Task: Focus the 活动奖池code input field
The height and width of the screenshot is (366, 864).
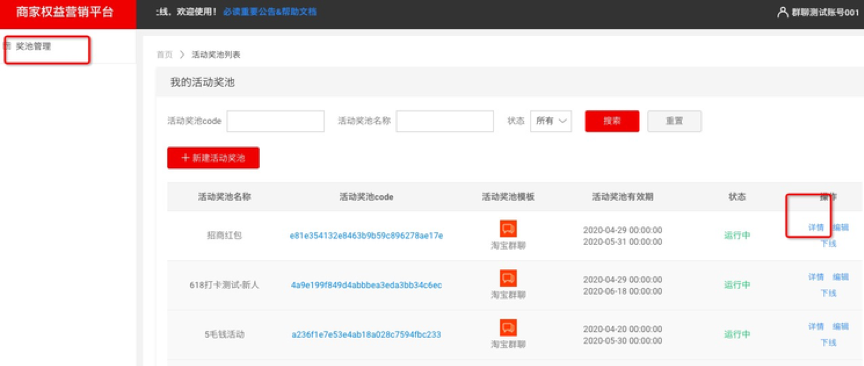Action: [x=276, y=121]
